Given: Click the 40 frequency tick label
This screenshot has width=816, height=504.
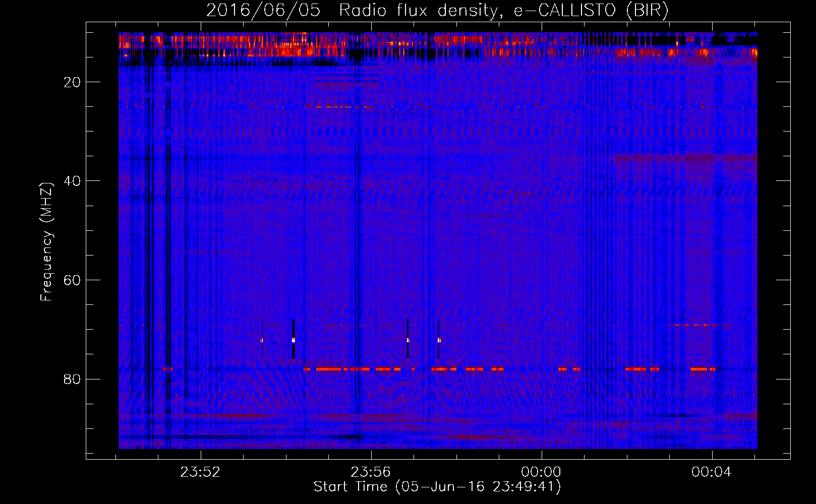Looking at the screenshot, I should [72, 181].
